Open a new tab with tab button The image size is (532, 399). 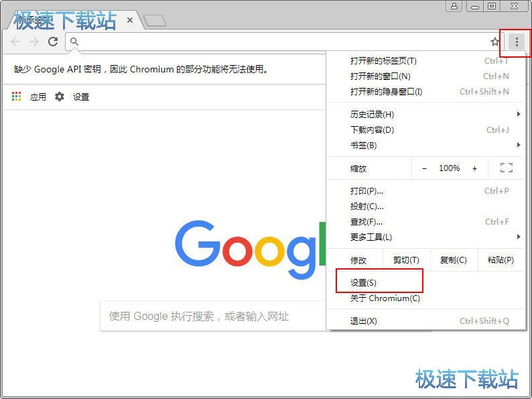[154, 21]
